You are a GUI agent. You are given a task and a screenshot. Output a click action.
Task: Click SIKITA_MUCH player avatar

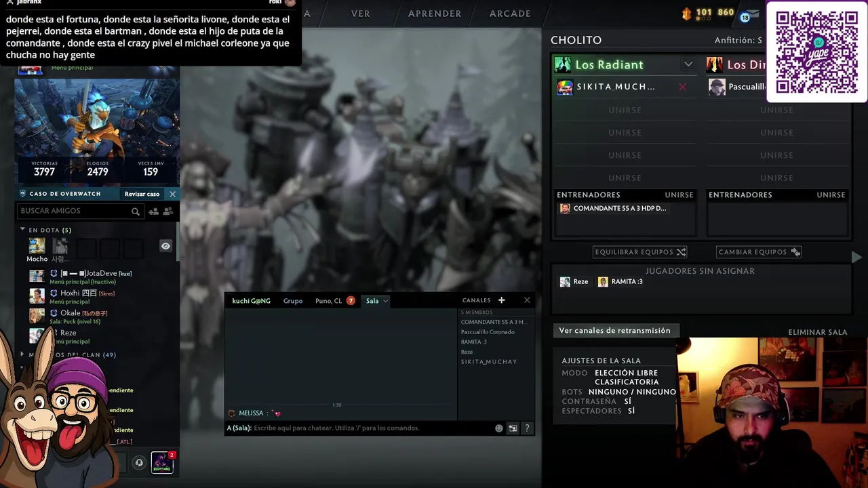click(x=565, y=87)
